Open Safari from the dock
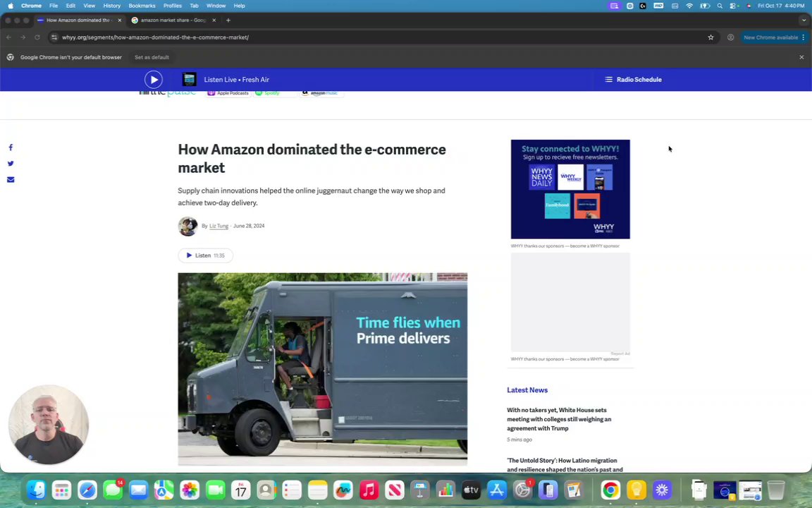The width and height of the screenshot is (812, 508). click(x=87, y=490)
